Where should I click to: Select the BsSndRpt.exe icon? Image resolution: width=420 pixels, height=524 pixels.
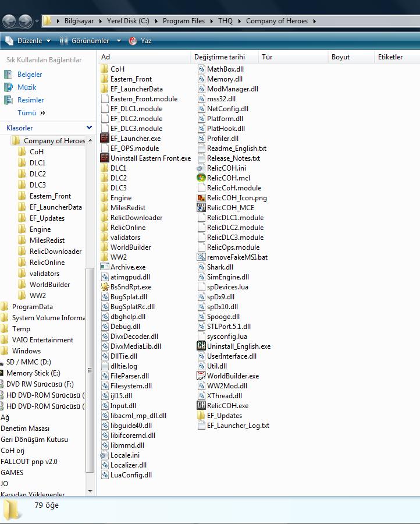[105, 286]
